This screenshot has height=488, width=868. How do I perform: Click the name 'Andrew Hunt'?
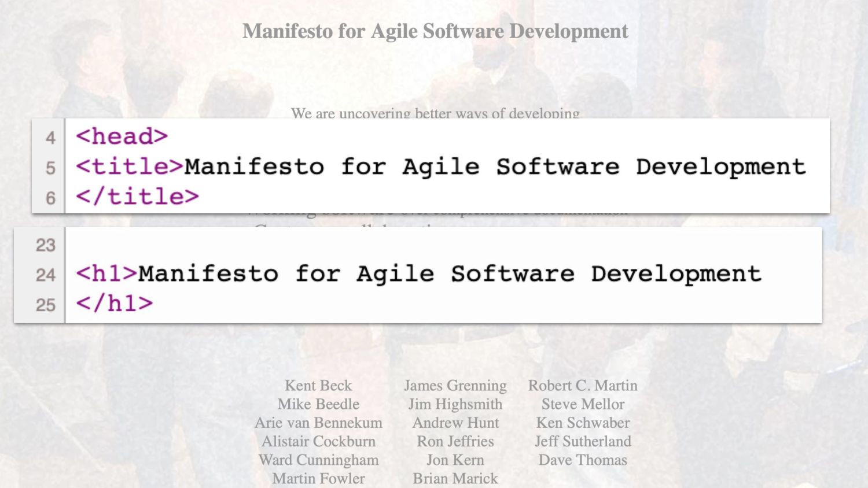click(455, 423)
